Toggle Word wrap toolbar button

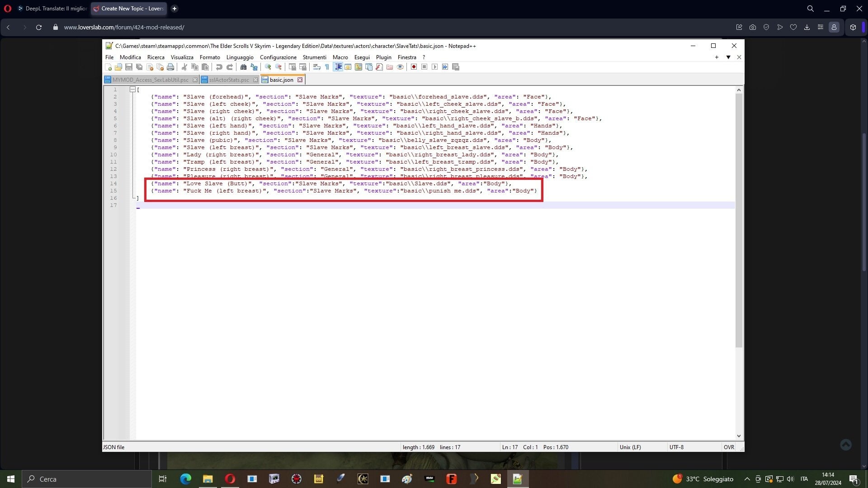click(x=317, y=67)
